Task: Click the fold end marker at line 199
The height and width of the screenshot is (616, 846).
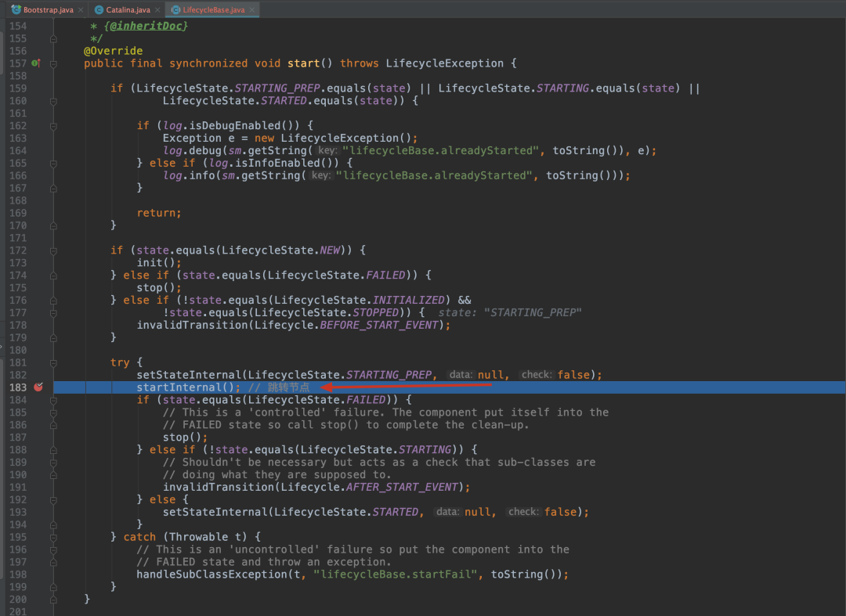Action: pos(53,587)
